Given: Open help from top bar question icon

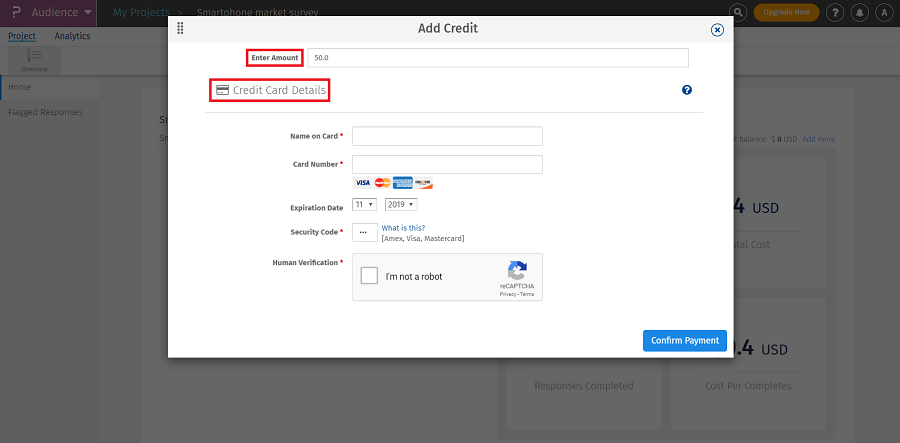Looking at the screenshot, I should pos(835,12).
